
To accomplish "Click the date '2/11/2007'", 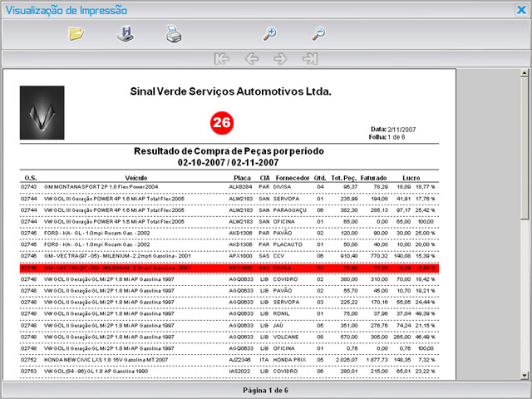I will [x=401, y=130].
